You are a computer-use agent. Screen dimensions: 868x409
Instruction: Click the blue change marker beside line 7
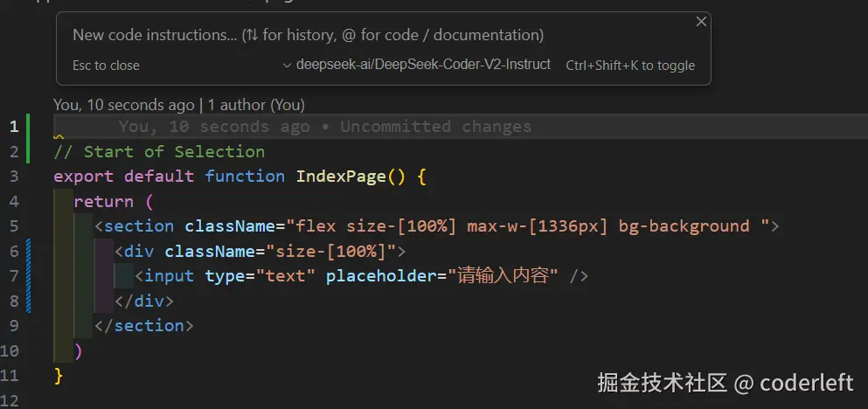tap(29, 276)
